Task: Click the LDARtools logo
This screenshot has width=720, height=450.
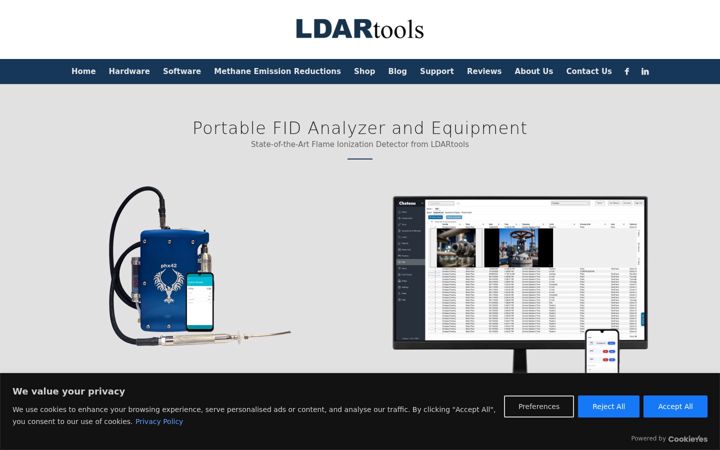Action: click(x=360, y=29)
